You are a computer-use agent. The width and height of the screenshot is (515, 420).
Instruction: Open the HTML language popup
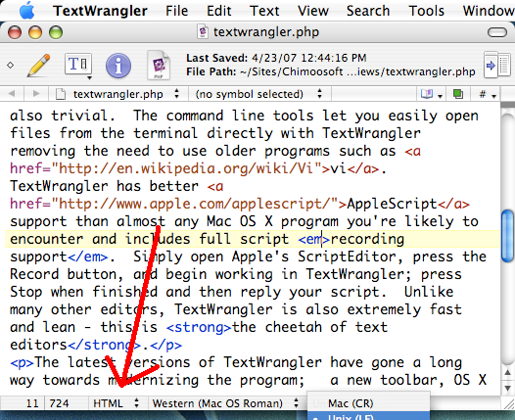coord(117,403)
